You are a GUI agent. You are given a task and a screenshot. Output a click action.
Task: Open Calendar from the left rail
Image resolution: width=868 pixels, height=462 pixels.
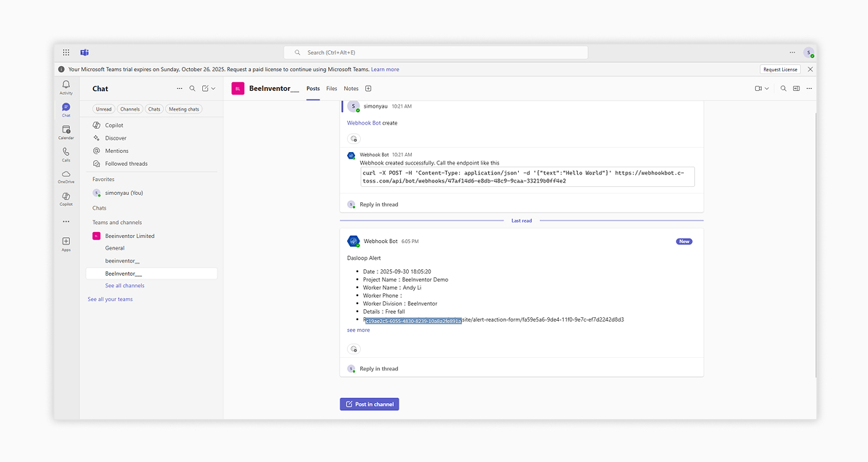(66, 132)
